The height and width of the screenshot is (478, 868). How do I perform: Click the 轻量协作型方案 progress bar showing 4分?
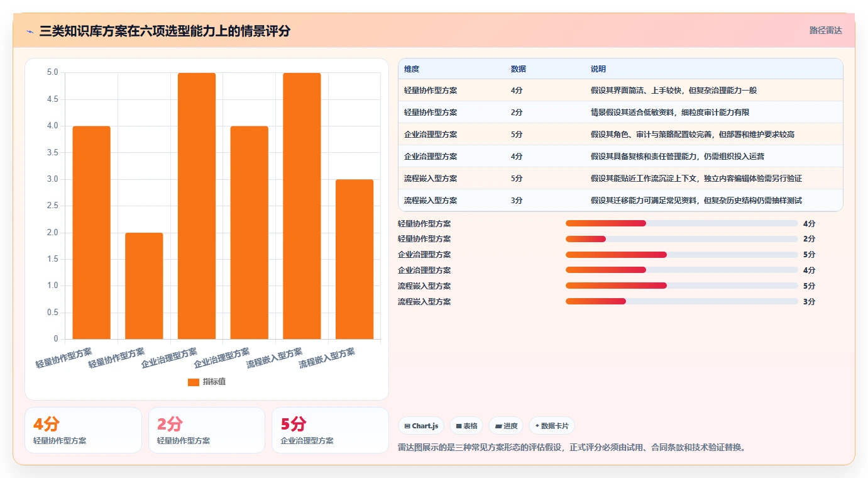[x=682, y=223]
